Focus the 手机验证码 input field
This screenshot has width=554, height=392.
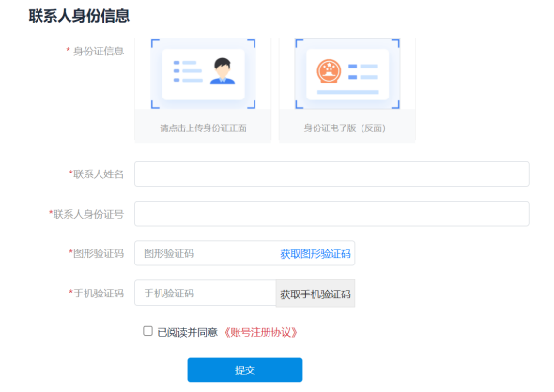click(206, 293)
